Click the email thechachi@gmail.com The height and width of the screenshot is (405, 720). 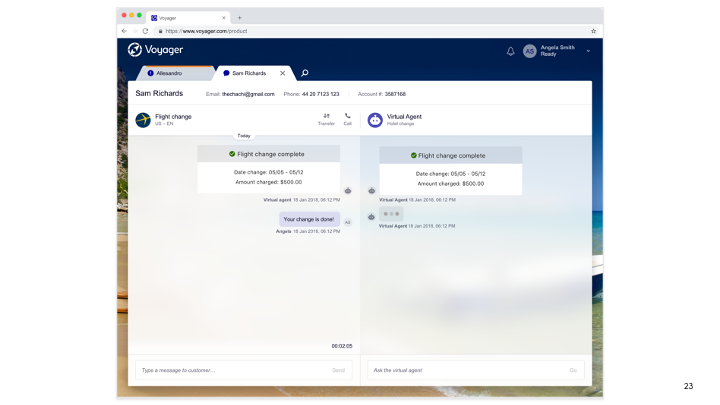click(x=248, y=94)
